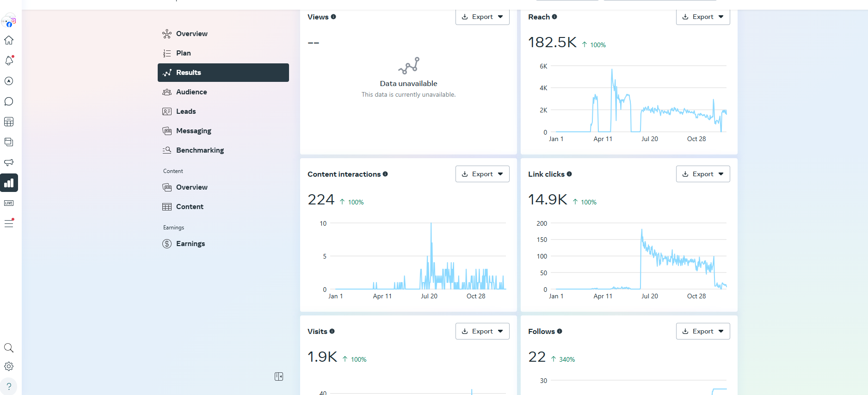Open the Live video icon
This screenshot has width=868, height=395.
coord(9,203)
